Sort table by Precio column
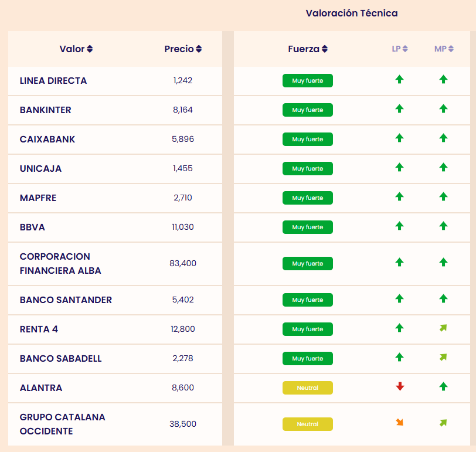The image size is (476, 452). tap(183, 49)
